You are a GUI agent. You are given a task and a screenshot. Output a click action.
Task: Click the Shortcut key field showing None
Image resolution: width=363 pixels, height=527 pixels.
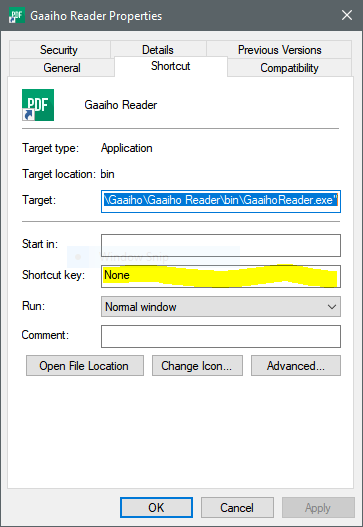pos(221,276)
